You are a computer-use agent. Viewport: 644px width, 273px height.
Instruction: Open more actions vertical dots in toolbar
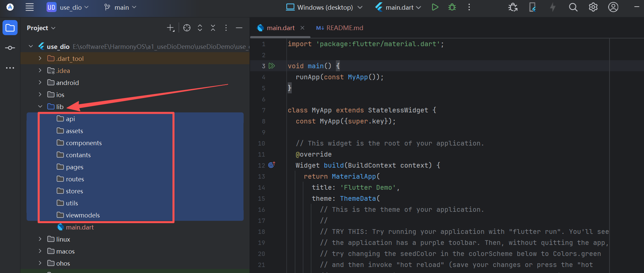point(469,7)
